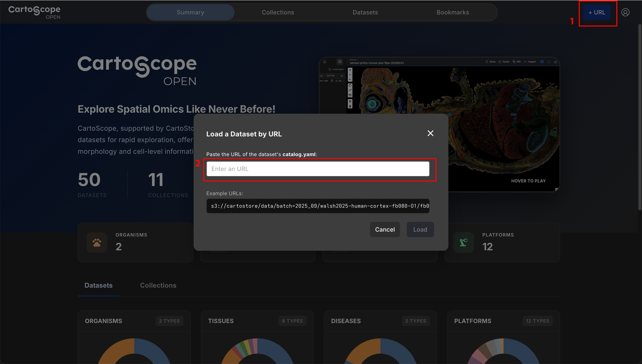Click the download icon in viewer preview
The image size is (642, 364).
pyautogui.click(x=555, y=62)
